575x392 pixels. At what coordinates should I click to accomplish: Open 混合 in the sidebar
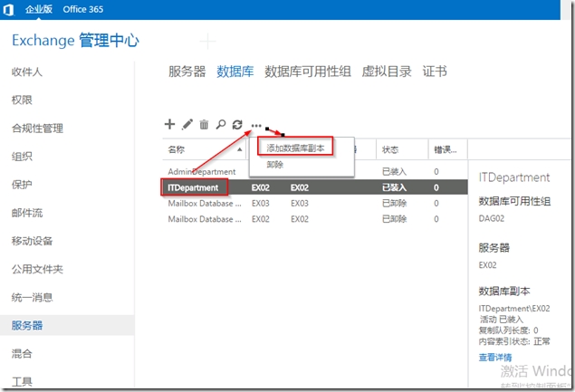pyautogui.click(x=22, y=353)
